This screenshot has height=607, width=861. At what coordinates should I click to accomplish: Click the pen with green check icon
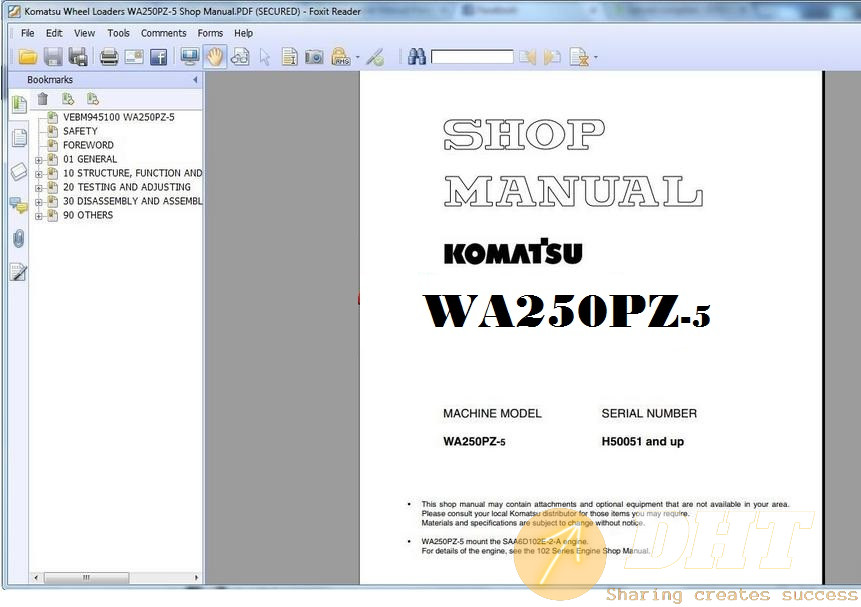[x=375, y=57]
